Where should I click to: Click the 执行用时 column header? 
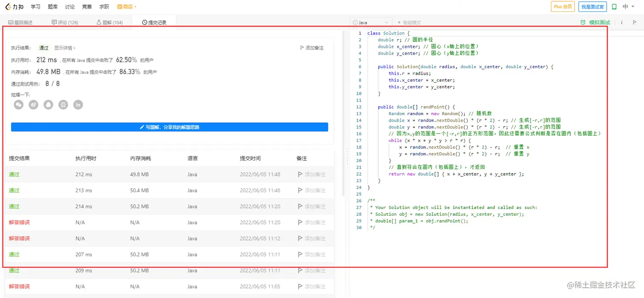click(x=86, y=158)
